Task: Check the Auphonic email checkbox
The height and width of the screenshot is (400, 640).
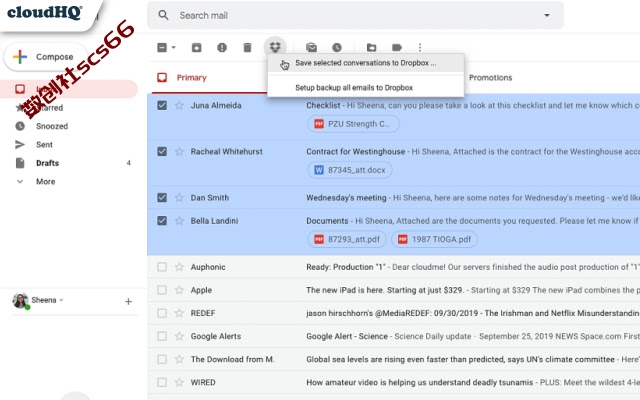Action: pos(162,267)
